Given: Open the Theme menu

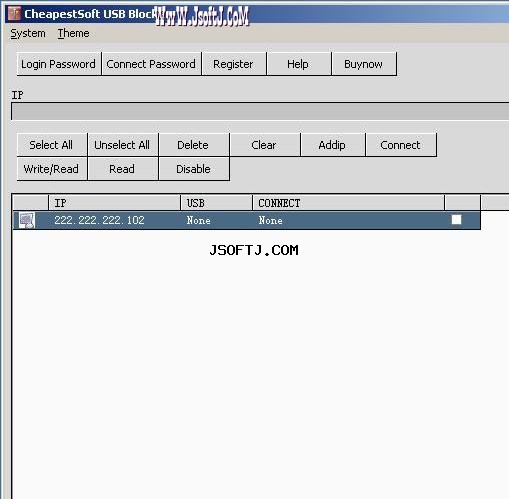Looking at the screenshot, I should tap(73, 33).
